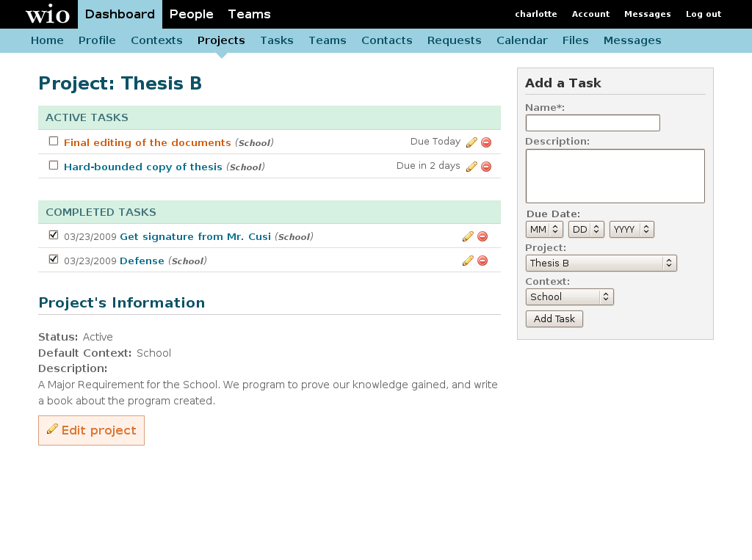Open the Calendar page
Screen dimensions: 752x560
point(522,41)
